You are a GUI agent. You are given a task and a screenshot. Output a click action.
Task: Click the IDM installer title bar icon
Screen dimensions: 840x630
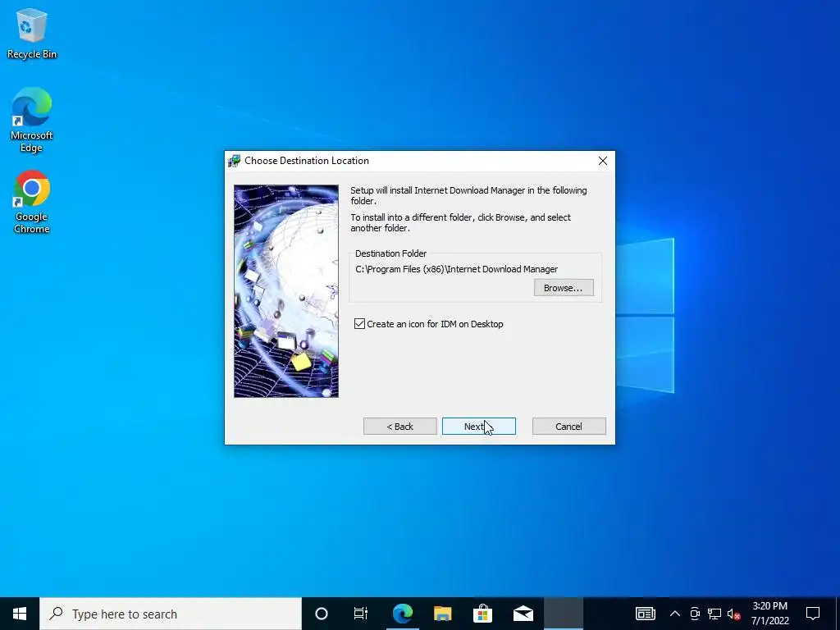pyautogui.click(x=234, y=161)
